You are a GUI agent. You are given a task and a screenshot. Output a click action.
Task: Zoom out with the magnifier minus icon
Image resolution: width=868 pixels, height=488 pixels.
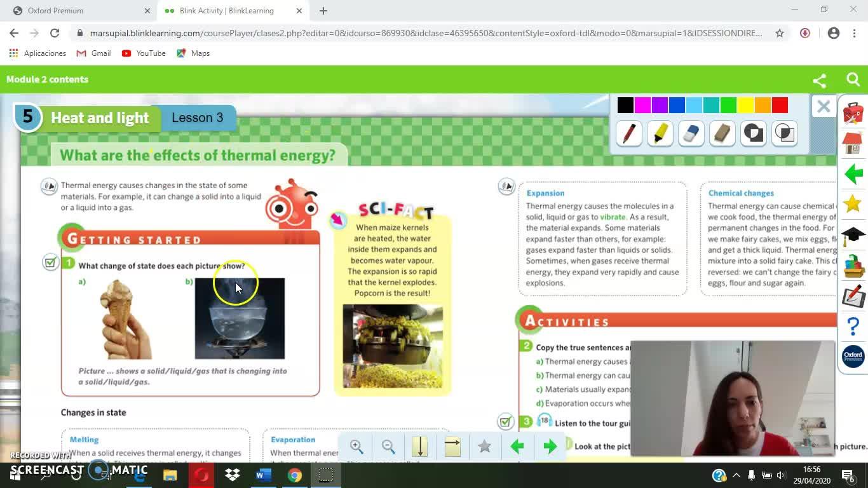388,447
